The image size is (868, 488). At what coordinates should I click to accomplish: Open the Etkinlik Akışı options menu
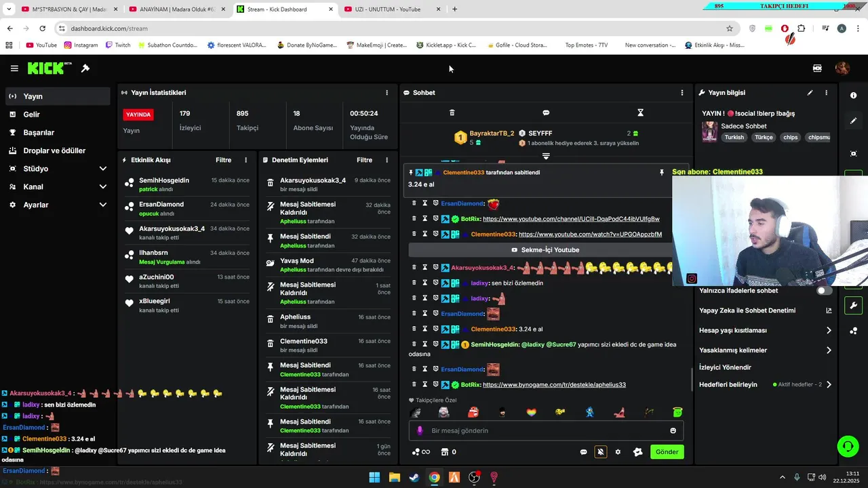246,160
